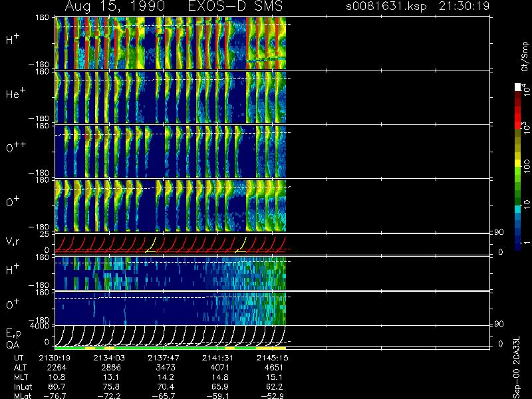This screenshot has width=532, height=399.
Task: Click InLat value "80.7"
Action: click(57, 386)
